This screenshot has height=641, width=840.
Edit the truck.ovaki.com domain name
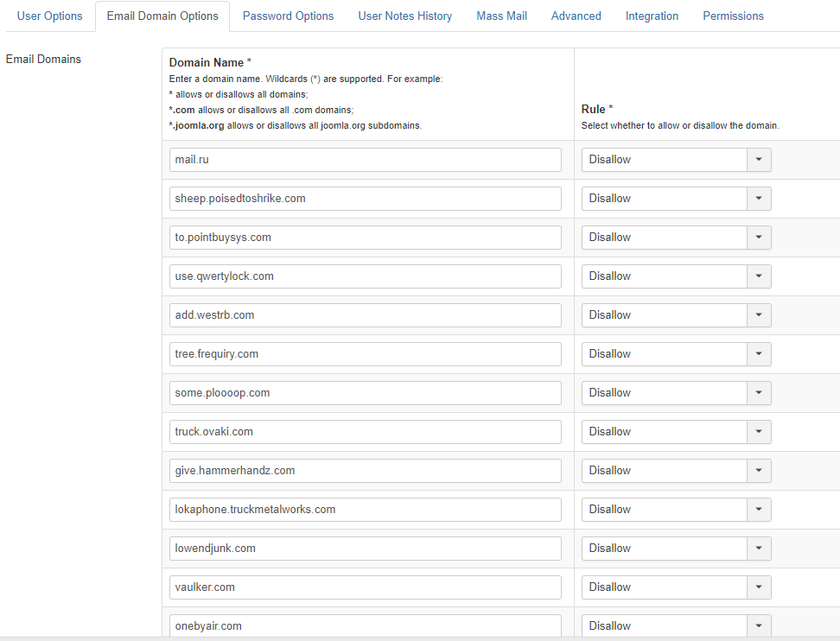click(365, 432)
